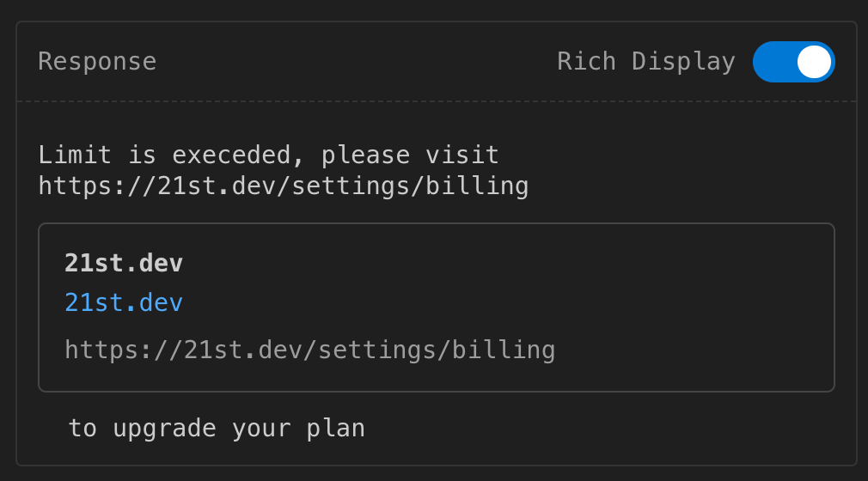Toggle the Rich Display switch
The height and width of the screenshot is (481, 868).
point(793,62)
